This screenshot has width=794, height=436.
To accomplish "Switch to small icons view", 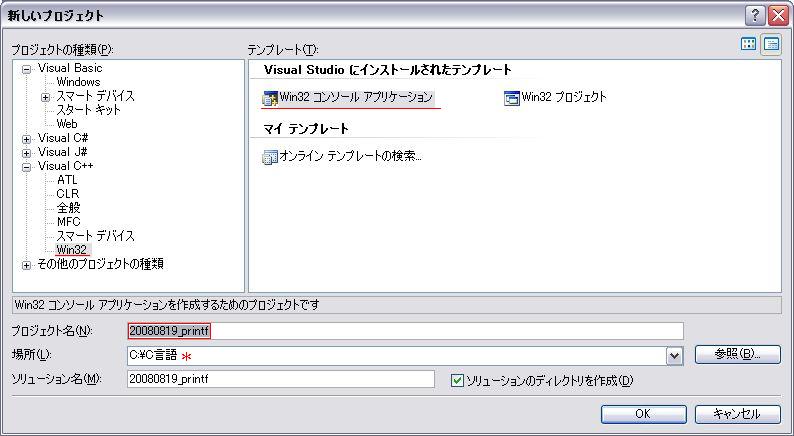I will [771, 44].
